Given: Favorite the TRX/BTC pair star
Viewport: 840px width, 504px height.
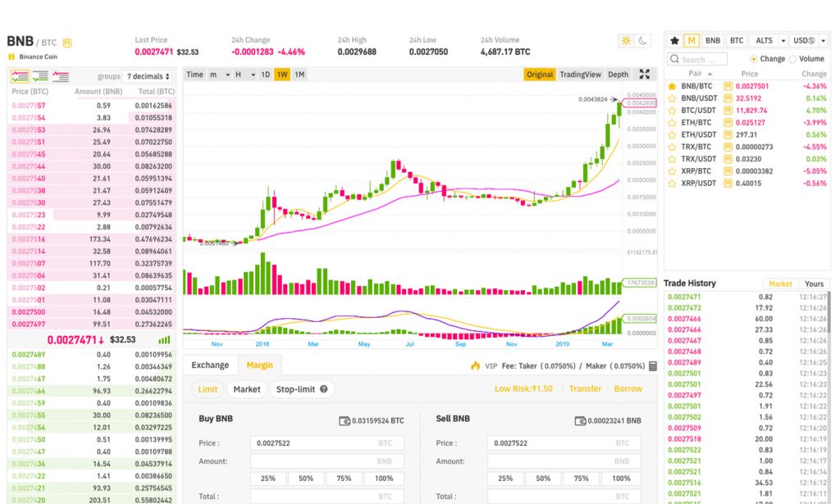Looking at the screenshot, I should click(x=672, y=148).
